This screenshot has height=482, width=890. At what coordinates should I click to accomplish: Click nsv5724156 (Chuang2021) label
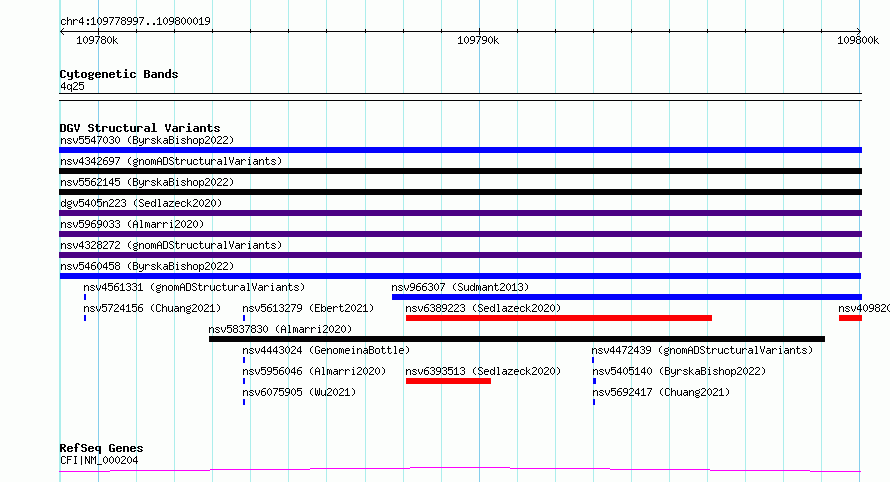click(x=152, y=308)
